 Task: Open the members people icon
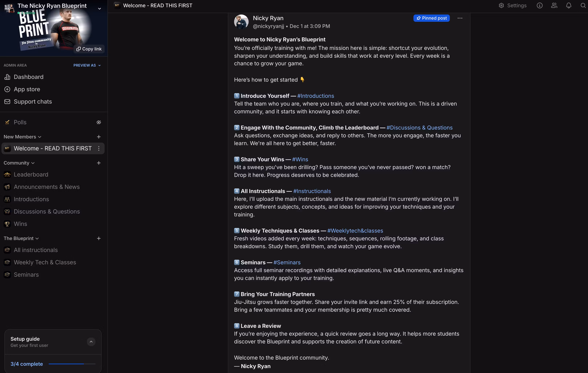click(554, 6)
